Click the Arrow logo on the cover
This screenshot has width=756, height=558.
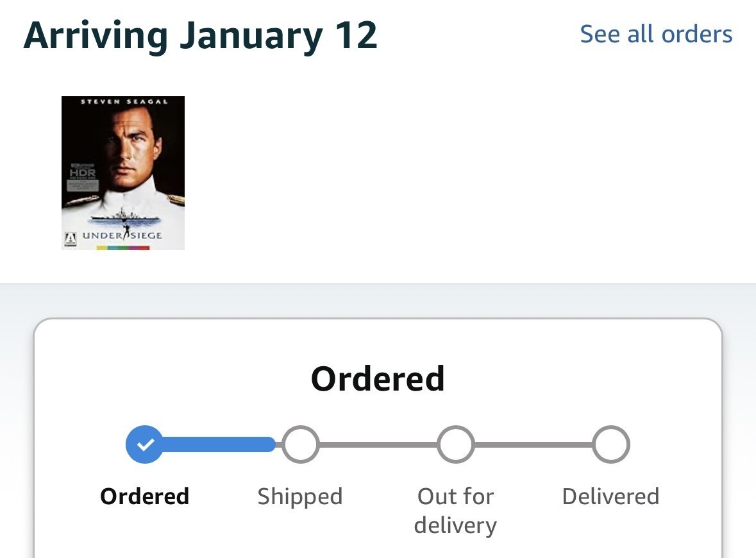71,238
